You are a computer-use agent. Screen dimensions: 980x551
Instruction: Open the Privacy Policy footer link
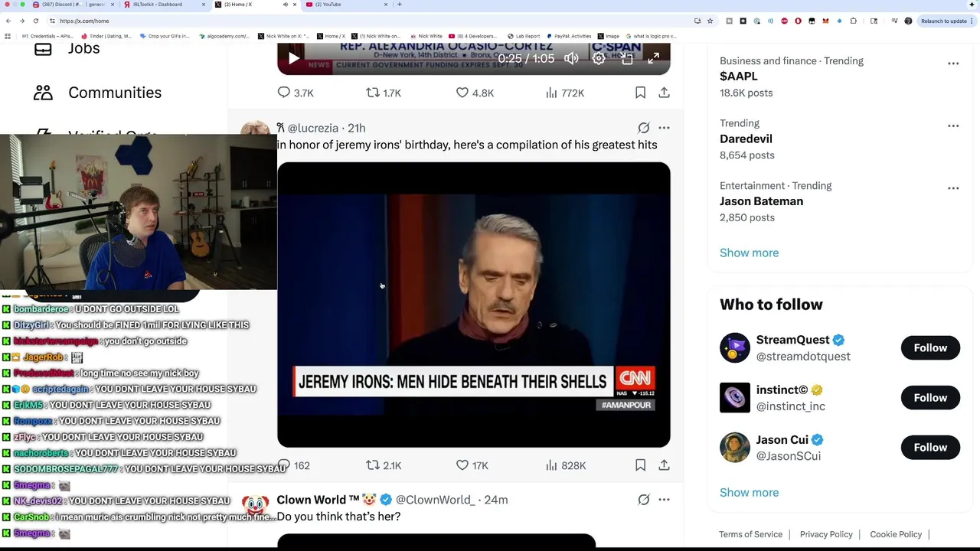pos(826,534)
